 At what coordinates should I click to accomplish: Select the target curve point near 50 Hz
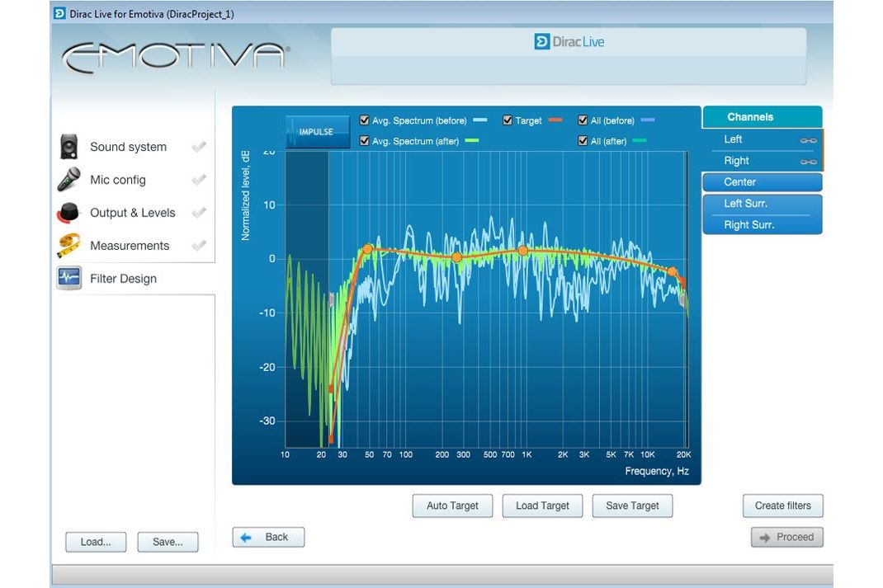coord(368,249)
